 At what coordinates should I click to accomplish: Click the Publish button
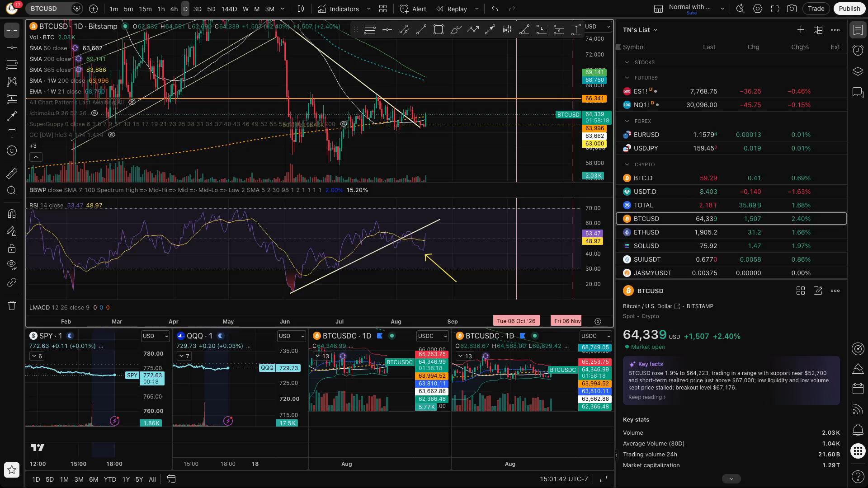(849, 9)
